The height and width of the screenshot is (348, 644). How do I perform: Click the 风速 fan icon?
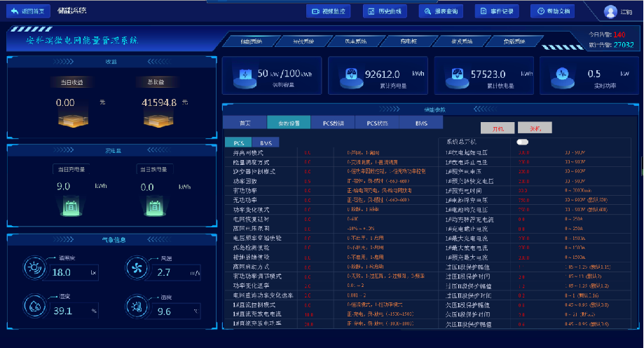[137, 268]
